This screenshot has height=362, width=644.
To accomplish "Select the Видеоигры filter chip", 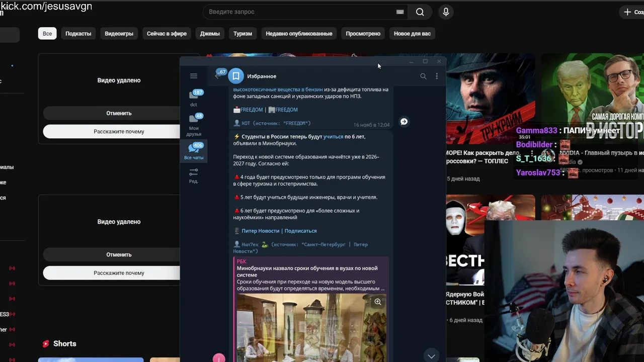I will [119, 34].
